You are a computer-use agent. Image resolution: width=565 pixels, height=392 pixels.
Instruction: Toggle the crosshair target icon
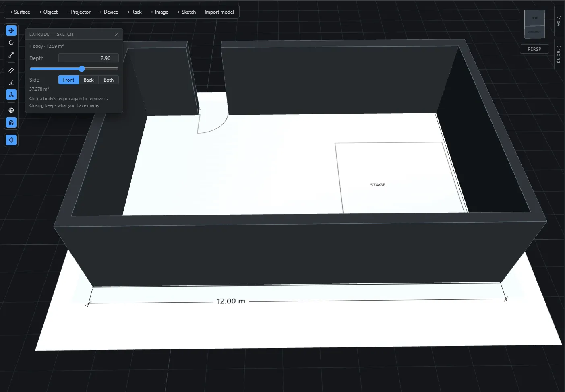click(11, 140)
